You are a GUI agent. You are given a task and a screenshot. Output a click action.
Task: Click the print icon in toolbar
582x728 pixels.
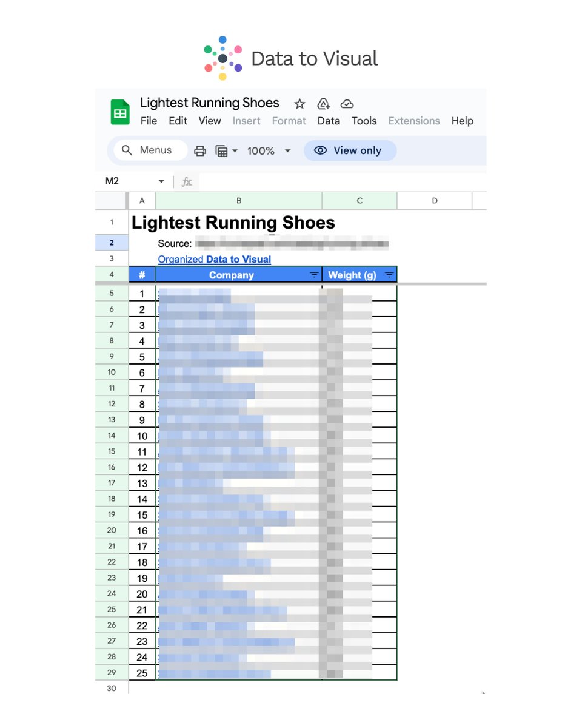coord(200,151)
